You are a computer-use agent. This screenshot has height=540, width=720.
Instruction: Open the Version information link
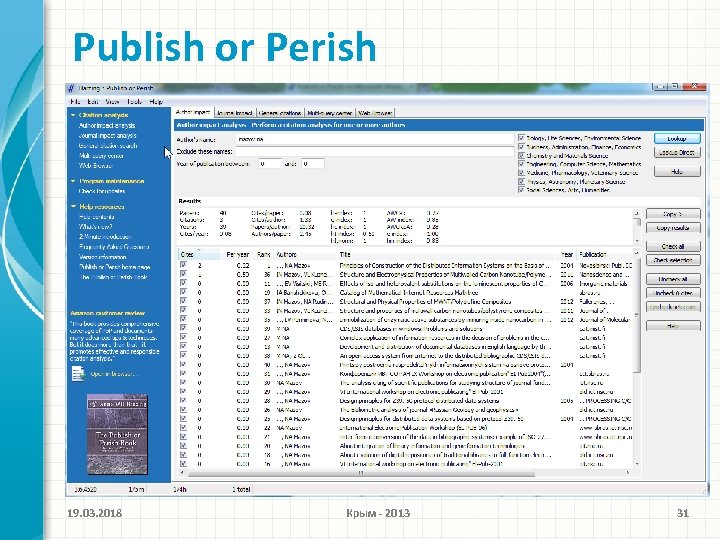[x=102, y=257]
